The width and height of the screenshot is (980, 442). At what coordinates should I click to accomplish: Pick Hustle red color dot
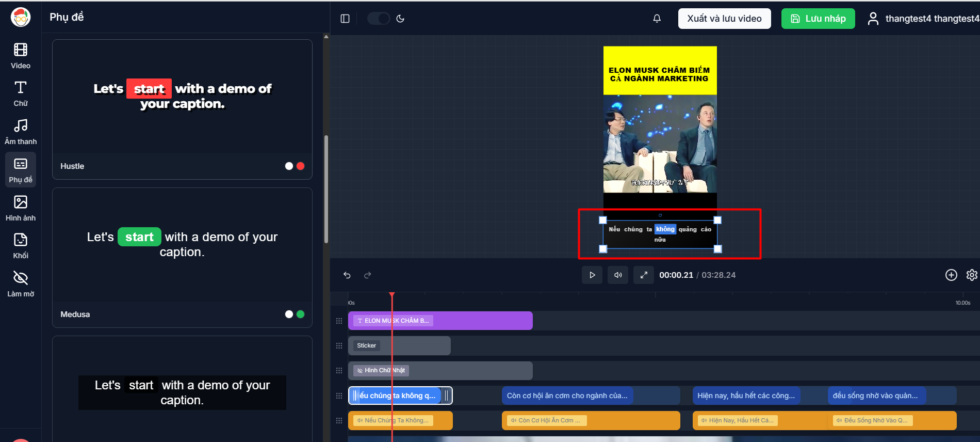[301, 166]
